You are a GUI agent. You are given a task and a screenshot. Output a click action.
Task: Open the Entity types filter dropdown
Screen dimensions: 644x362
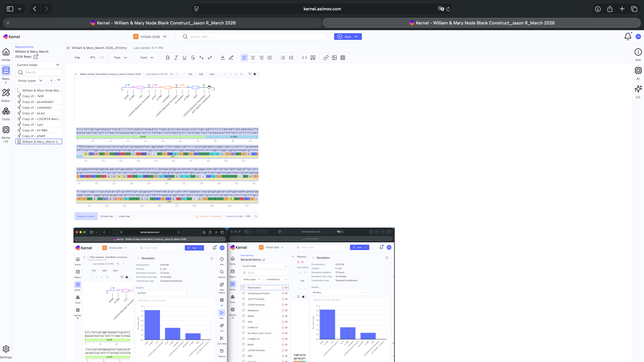click(31, 80)
